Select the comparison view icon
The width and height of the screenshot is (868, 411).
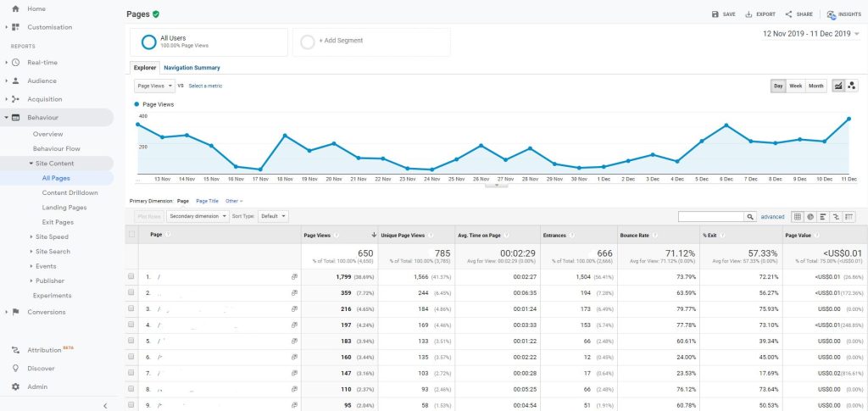click(x=836, y=217)
